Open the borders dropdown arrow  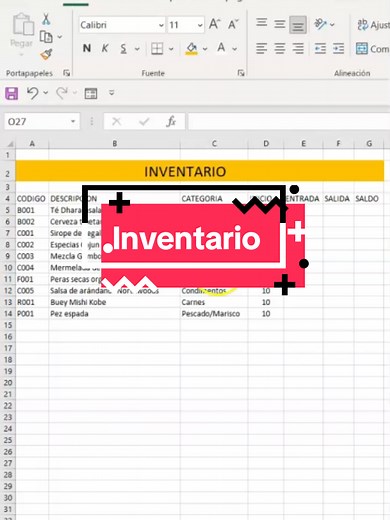pyautogui.click(x=171, y=49)
